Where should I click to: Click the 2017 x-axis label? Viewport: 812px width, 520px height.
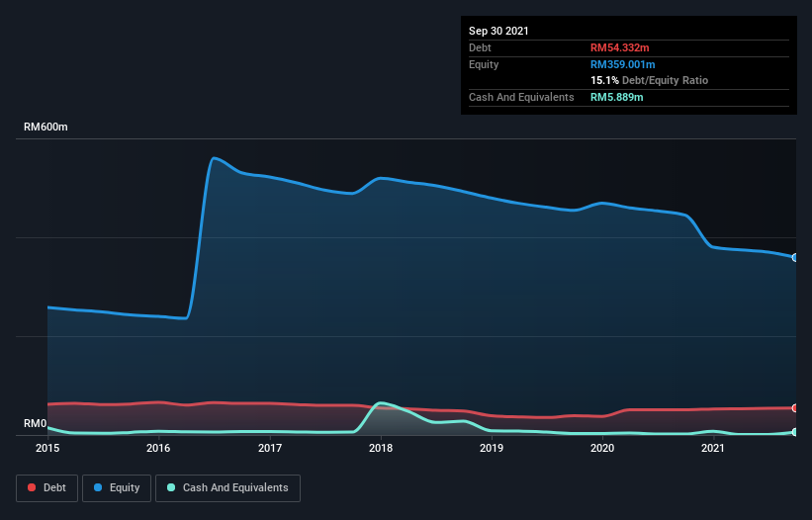(x=270, y=448)
